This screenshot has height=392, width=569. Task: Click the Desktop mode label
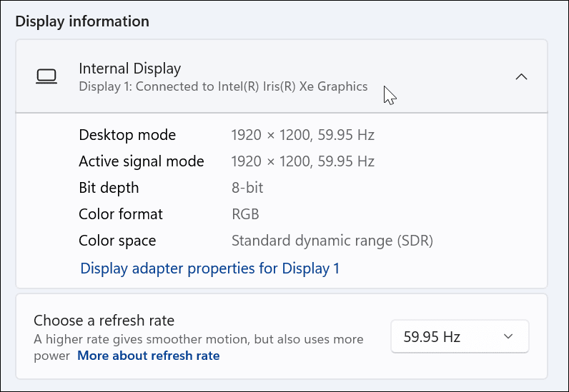point(127,135)
